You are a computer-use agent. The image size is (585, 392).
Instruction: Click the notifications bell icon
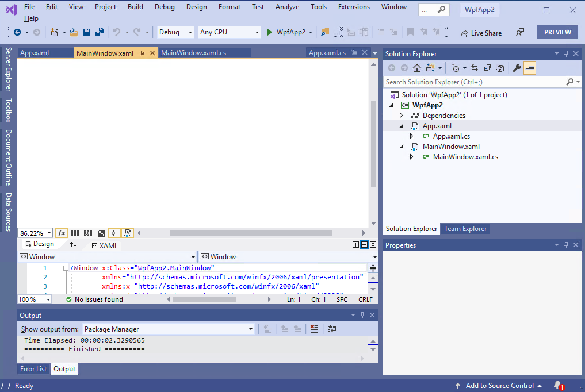559,386
